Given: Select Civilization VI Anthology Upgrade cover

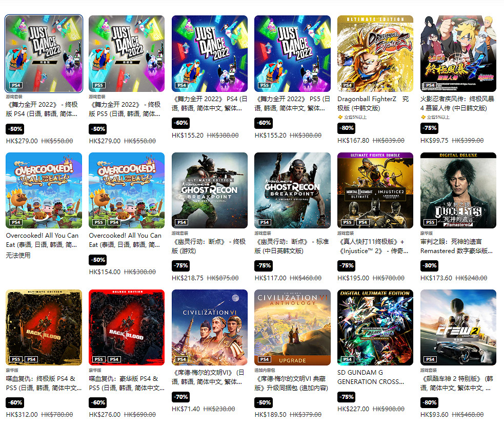Looking at the screenshot, I should (x=292, y=327).
